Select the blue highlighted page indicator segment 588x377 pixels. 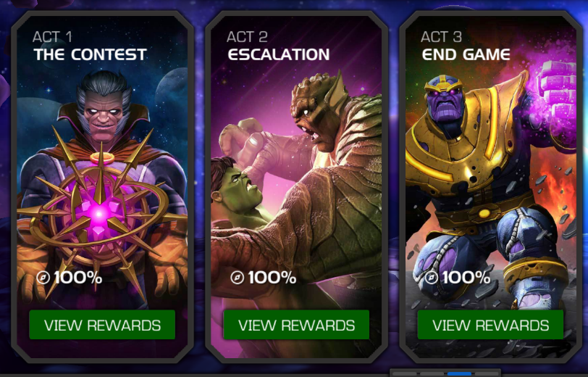[x=459, y=373]
